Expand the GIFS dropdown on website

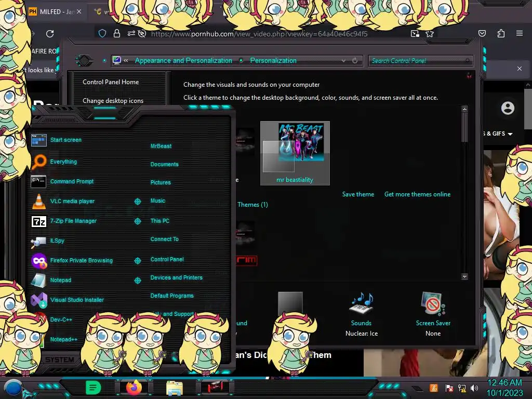(510, 134)
